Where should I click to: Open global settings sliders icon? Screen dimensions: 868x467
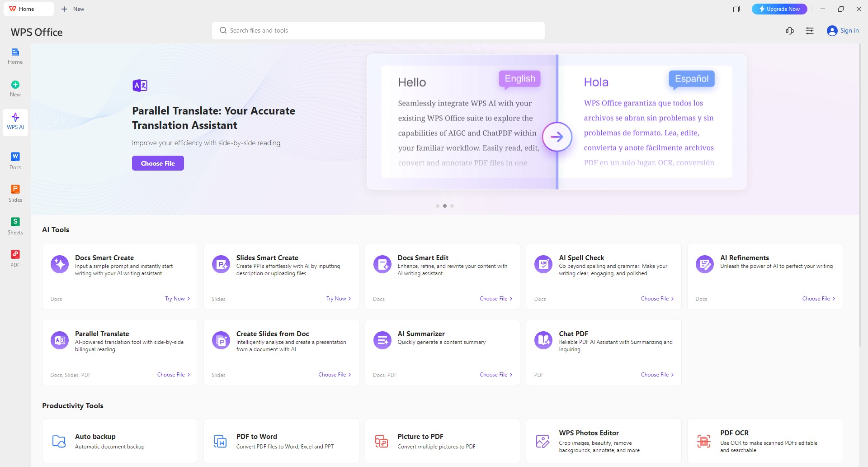point(810,31)
